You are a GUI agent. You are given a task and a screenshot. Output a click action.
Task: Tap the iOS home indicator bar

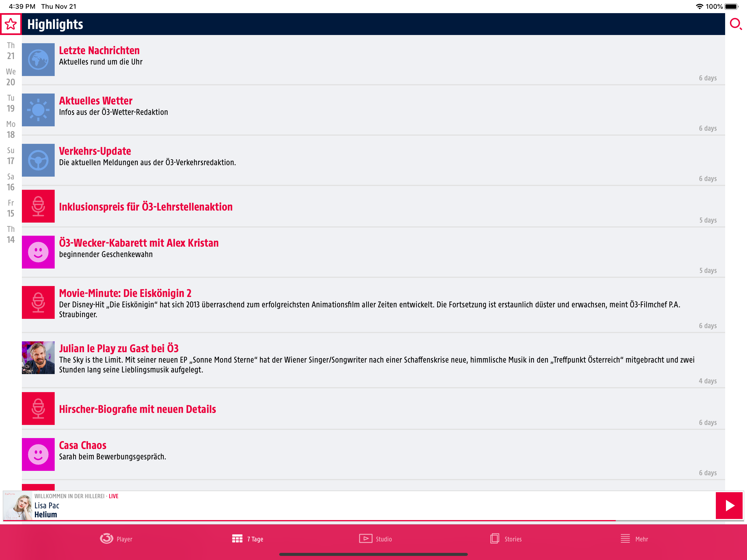pos(373,554)
